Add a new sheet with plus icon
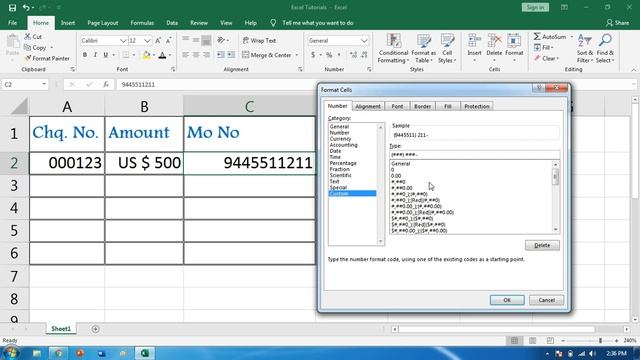 pos(96,329)
